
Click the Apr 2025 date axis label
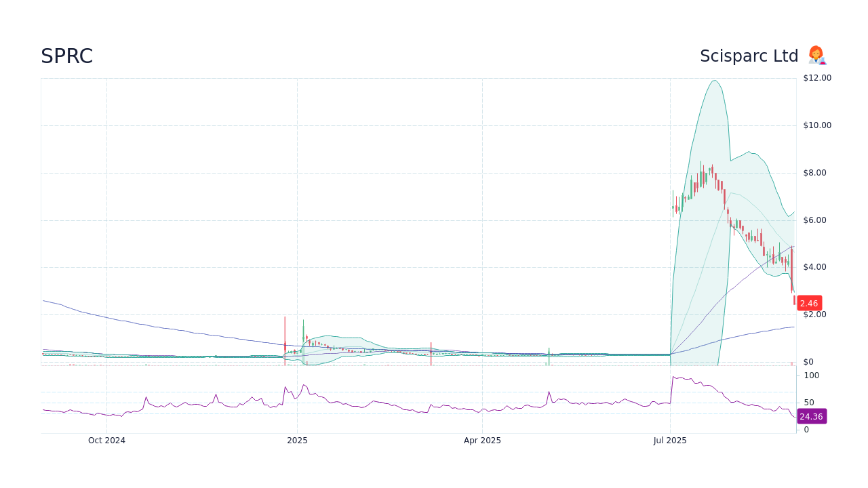point(482,441)
